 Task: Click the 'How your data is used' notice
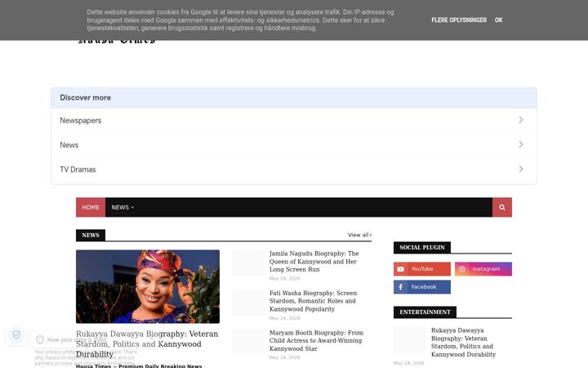(77, 340)
